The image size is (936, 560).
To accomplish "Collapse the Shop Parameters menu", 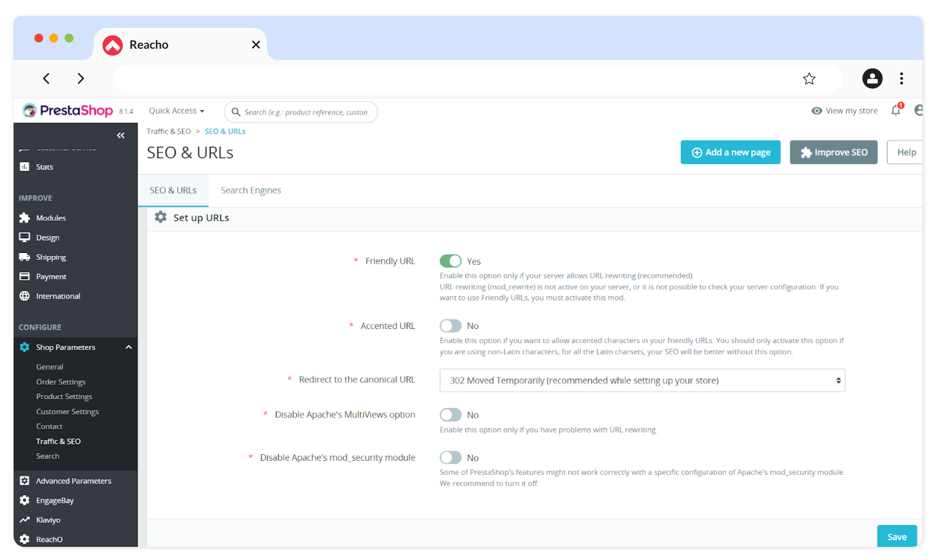I will pos(129,347).
